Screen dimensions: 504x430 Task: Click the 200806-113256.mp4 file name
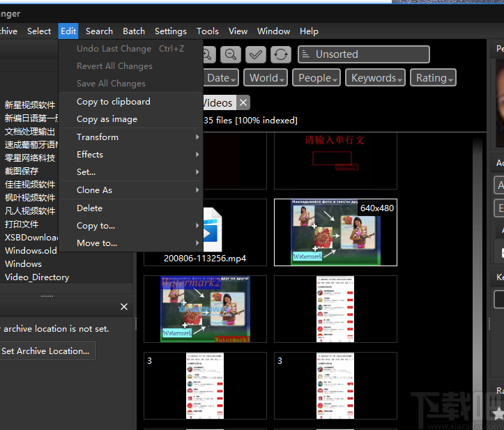tap(205, 259)
